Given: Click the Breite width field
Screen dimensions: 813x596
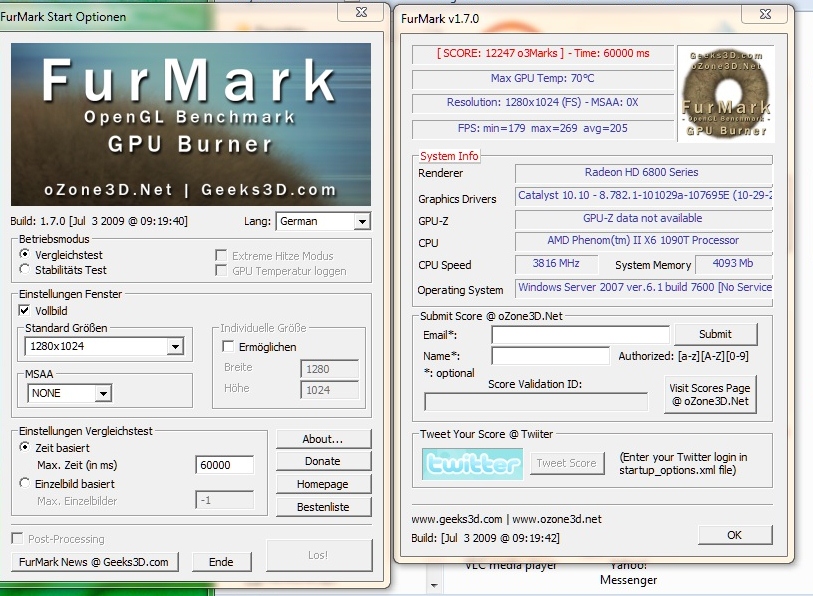Looking at the screenshot, I should [x=330, y=369].
